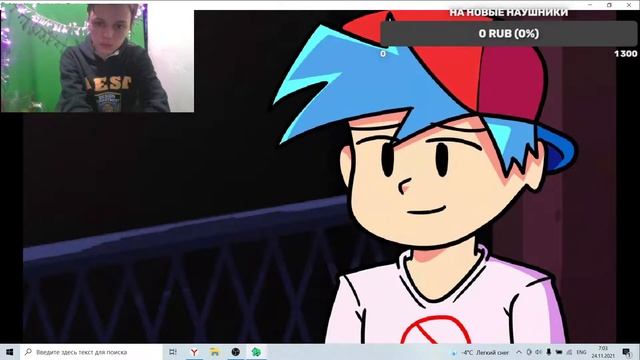Open Yandex Browser from the taskbar
The height and width of the screenshot is (360, 640).
pos(194,352)
